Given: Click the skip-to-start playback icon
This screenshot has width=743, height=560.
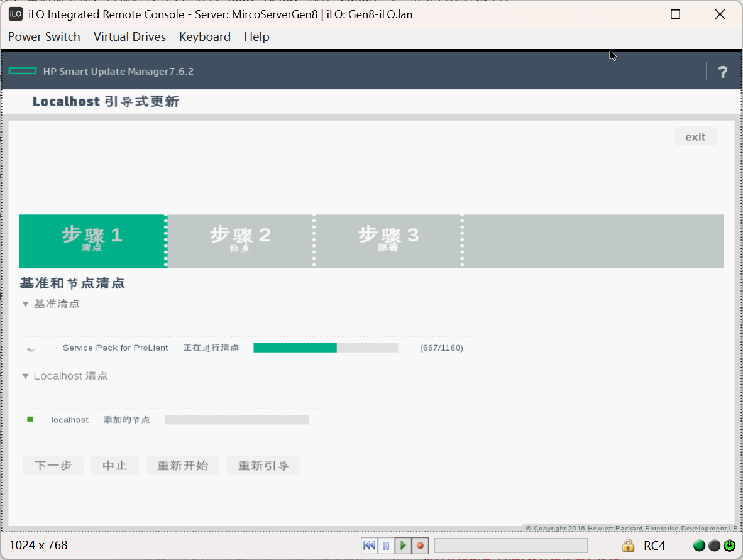Looking at the screenshot, I should [x=369, y=546].
